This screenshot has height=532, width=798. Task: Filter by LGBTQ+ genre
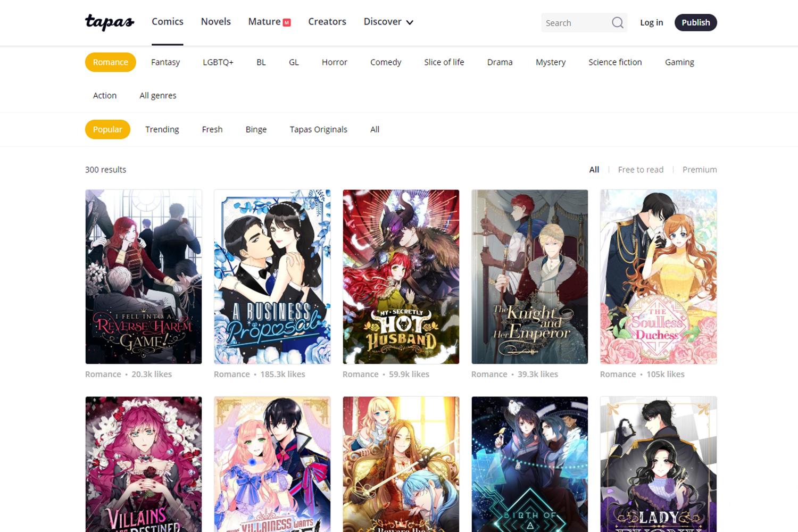(x=218, y=62)
